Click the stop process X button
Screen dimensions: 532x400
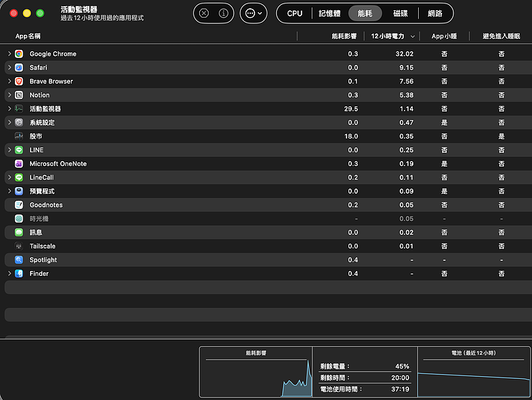coord(204,13)
